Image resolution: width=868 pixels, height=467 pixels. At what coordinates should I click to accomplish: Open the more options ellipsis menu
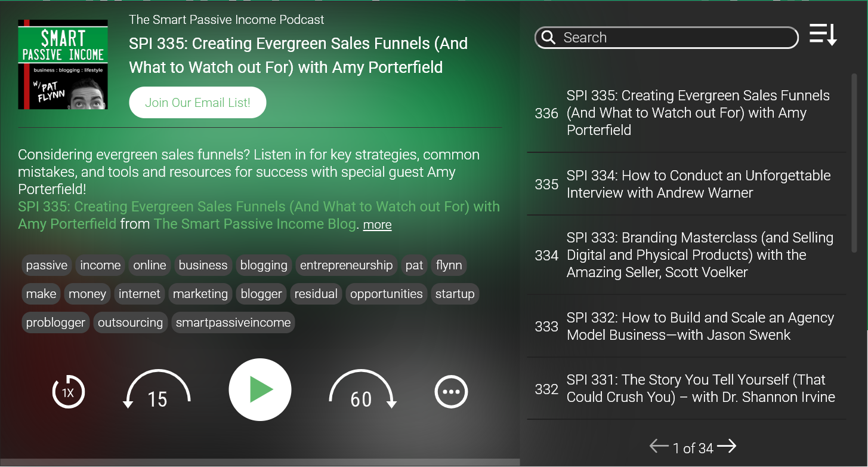pos(451,392)
